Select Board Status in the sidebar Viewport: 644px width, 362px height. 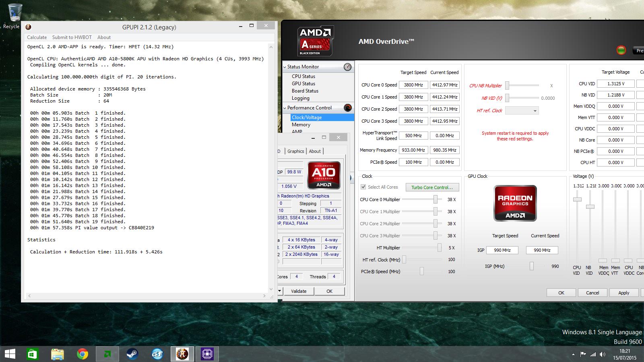tap(305, 90)
